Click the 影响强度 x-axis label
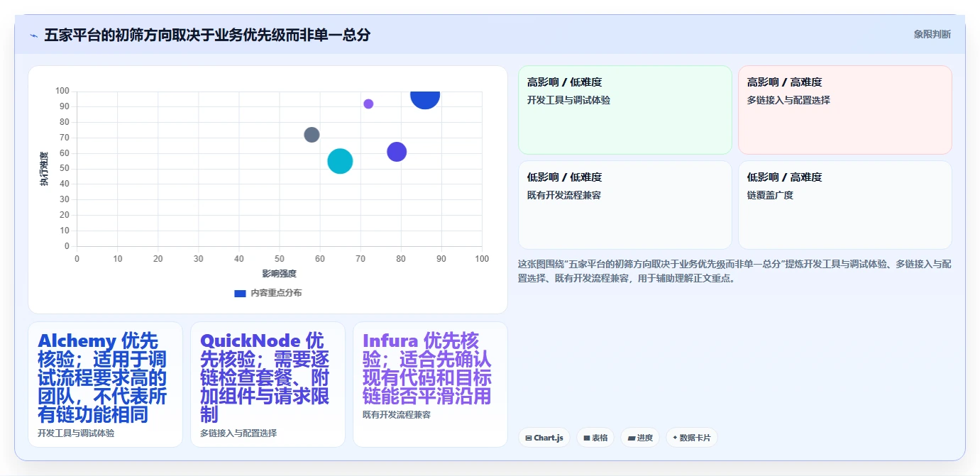The image size is (980, 476). pos(279,273)
